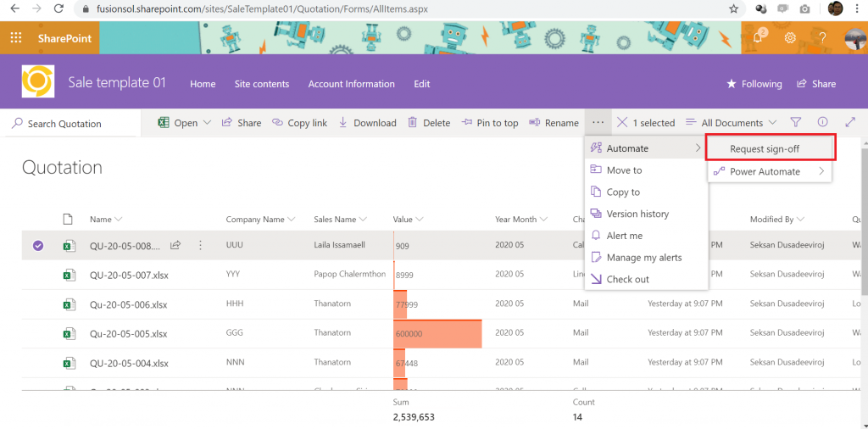Expand the Open command dropdown arrow
This screenshot has width=868, height=429.
pyautogui.click(x=207, y=123)
